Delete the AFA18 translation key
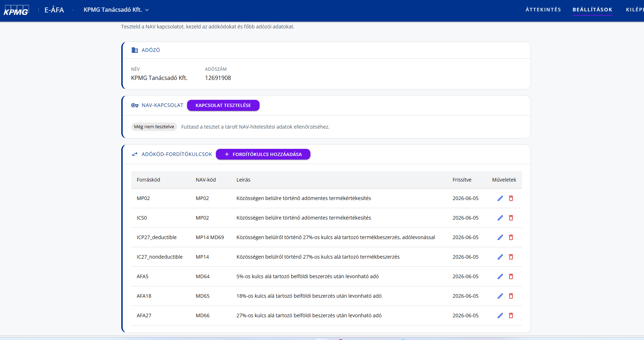This screenshot has height=340, width=644. tap(511, 296)
